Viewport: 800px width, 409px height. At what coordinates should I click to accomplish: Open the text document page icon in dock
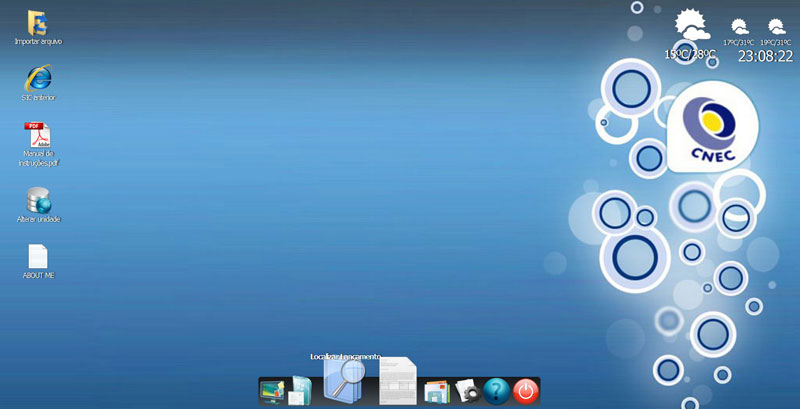(398, 380)
